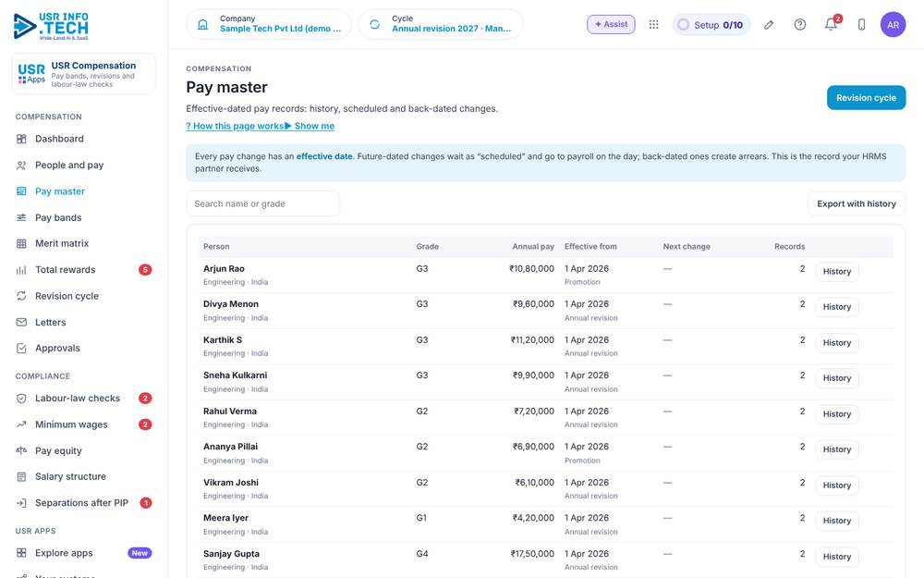Open History for Sanjay Gupta

pos(837,558)
